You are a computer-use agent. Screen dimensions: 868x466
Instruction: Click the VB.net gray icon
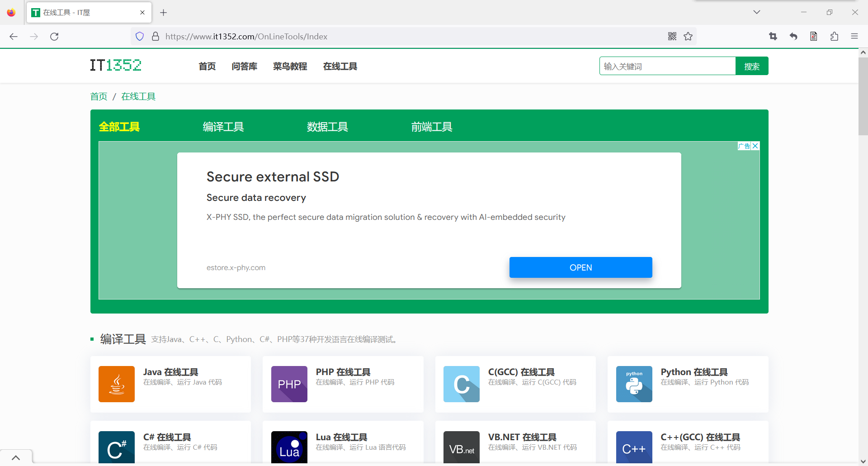tap(462, 447)
